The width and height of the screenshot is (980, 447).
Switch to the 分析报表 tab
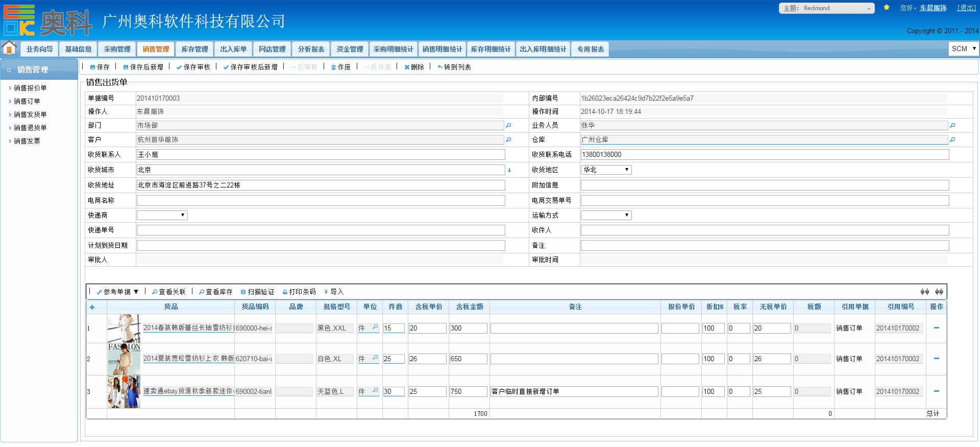tap(311, 49)
